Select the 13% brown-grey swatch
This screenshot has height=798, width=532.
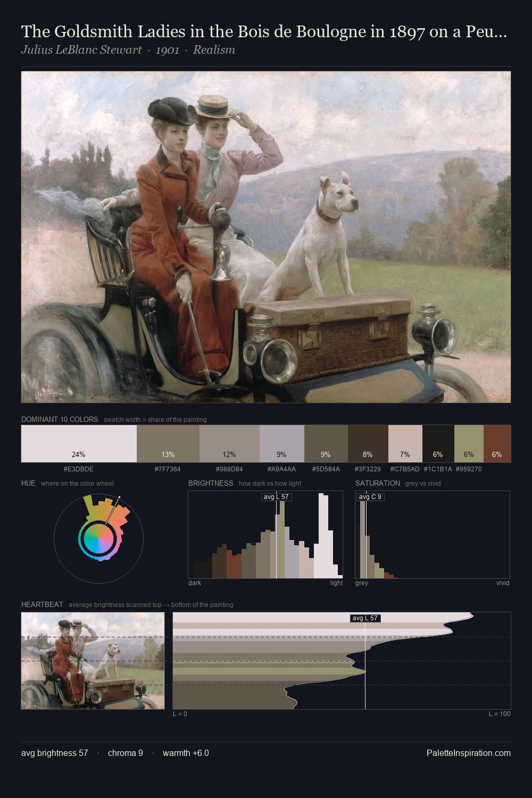pyautogui.click(x=168, y=443)
